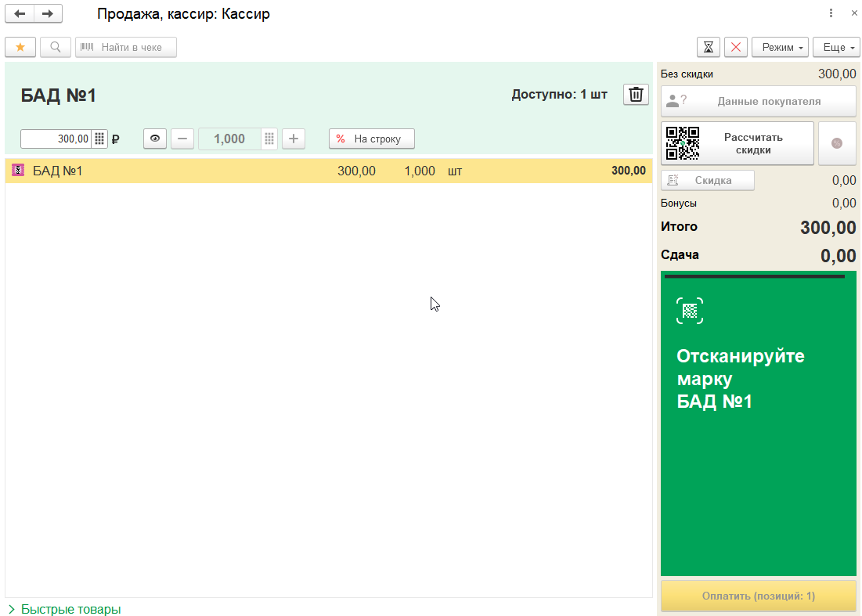Viewport: 862px width, 616px height.
Task: Open the Режим dropdown menu
Action: 781,47
